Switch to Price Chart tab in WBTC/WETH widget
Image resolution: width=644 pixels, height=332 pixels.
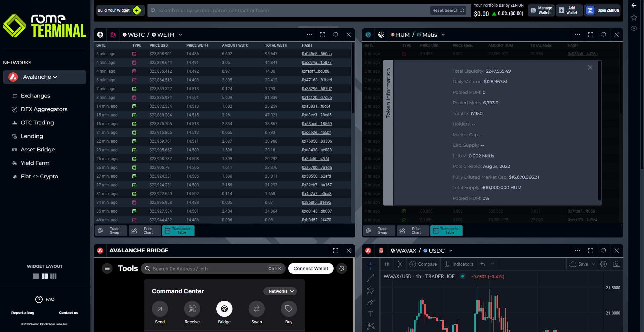145,231
